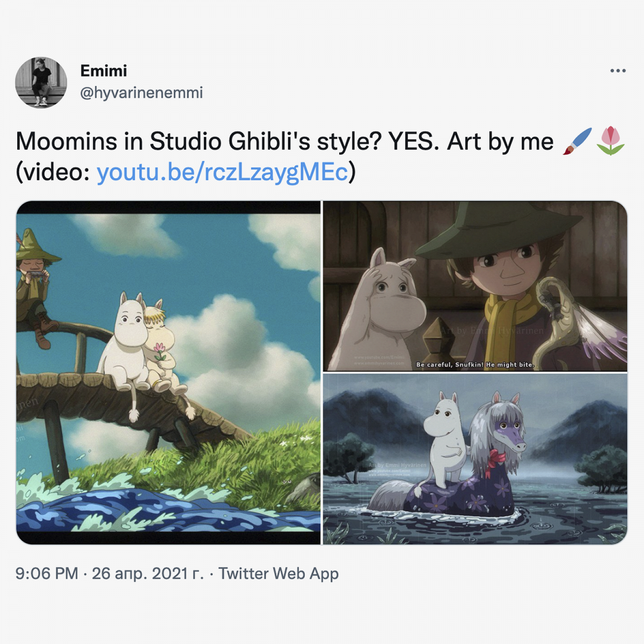
Task: Open the three-dot more options menu
Action: click(618, 71)
